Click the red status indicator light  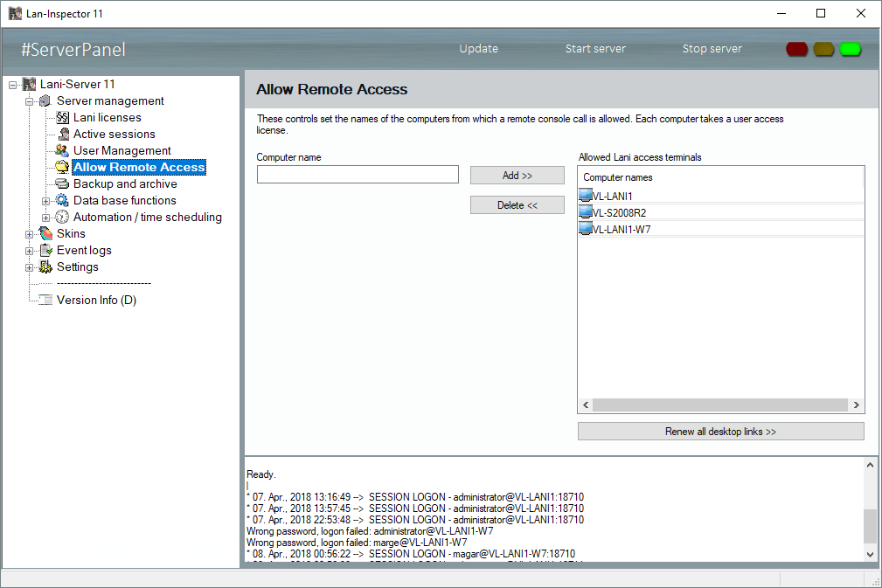pyautogui.click(x=796, y=49)
